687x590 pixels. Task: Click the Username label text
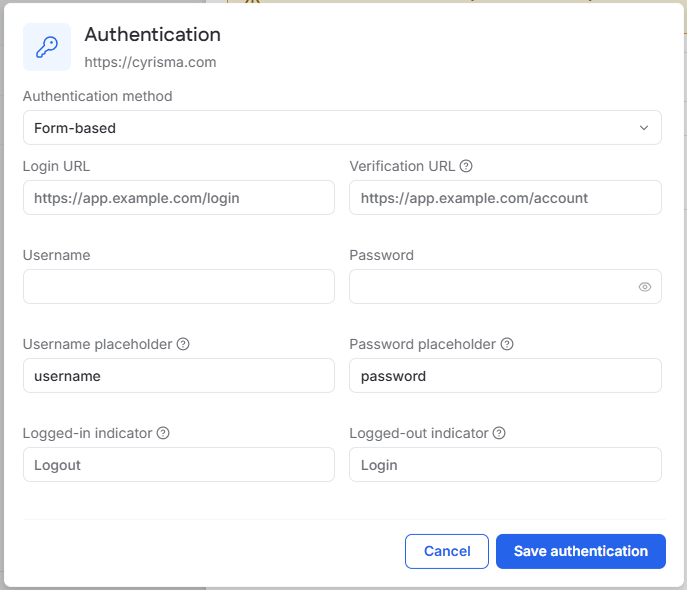[x=57, y=255]
